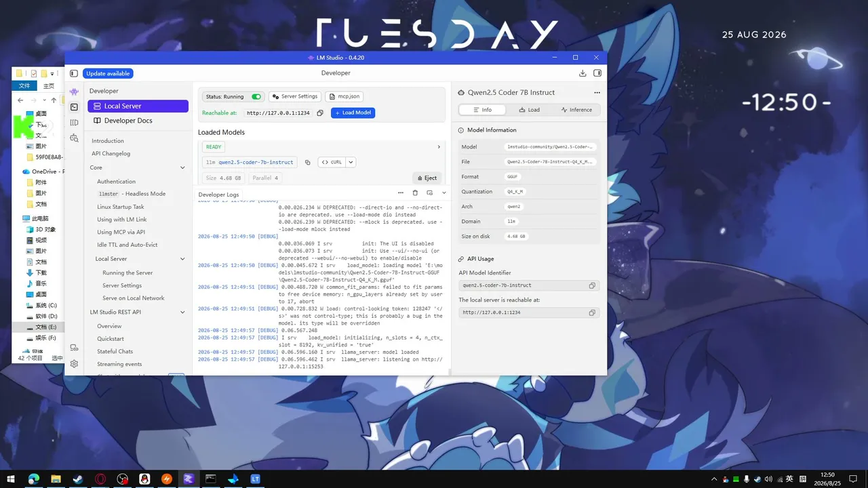
Task: Open Running the Server docs page
Action: coord(127,273)
